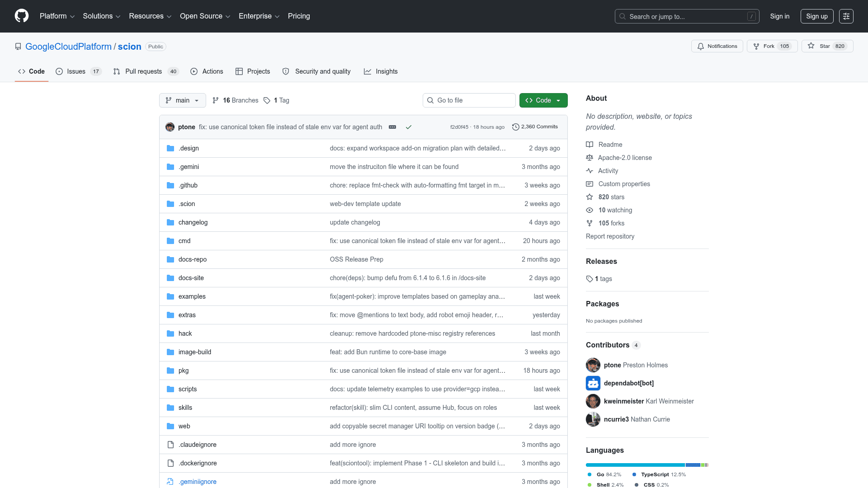Open the docs-site folder
The image size is (868, 488).
pos(191,278)
